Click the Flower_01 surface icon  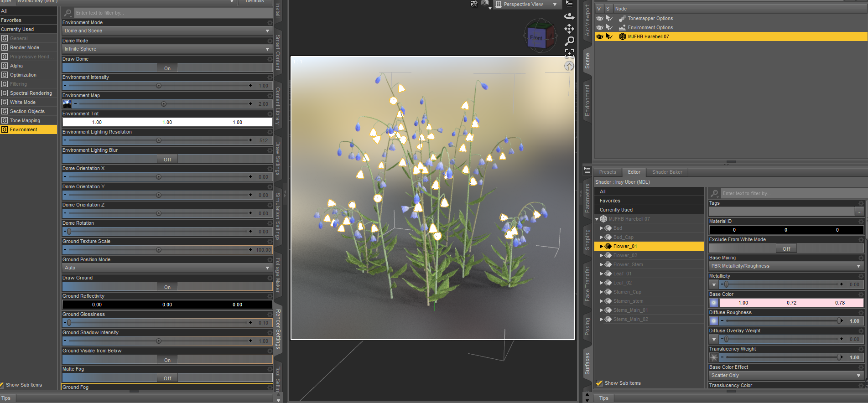(608, 246)
